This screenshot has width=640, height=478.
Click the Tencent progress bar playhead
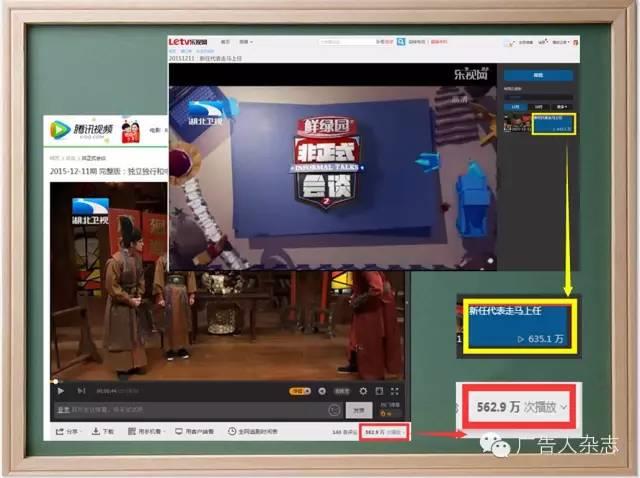55,382
